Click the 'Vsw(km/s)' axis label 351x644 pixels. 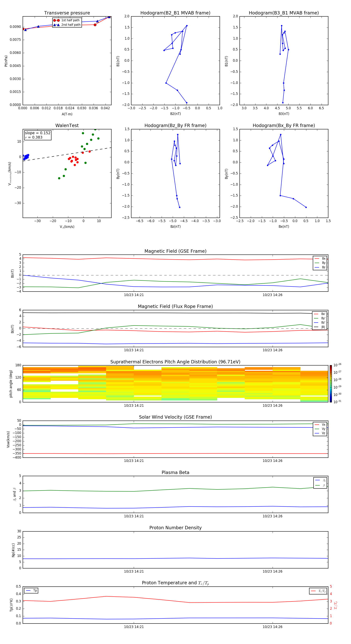tap(8, 439)
